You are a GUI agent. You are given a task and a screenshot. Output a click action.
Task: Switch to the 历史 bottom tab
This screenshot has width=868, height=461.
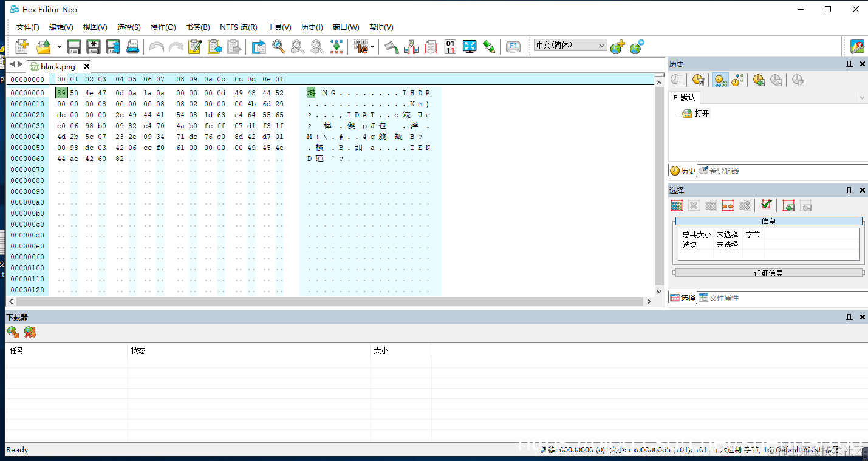point(683,171)
